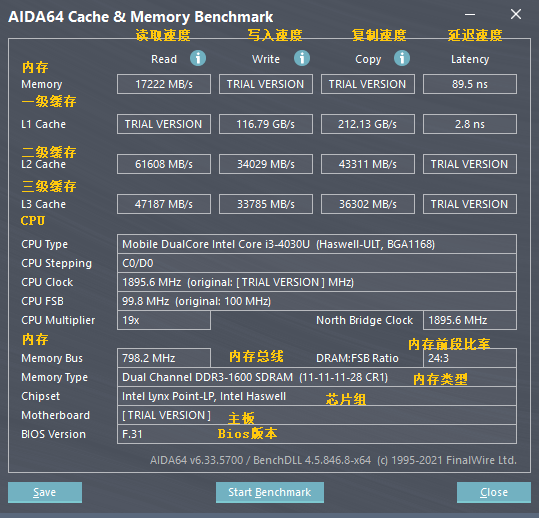Select the Memory Bus 798.2 MHz field
Screen dimensions: 539x518
(164, 358)
